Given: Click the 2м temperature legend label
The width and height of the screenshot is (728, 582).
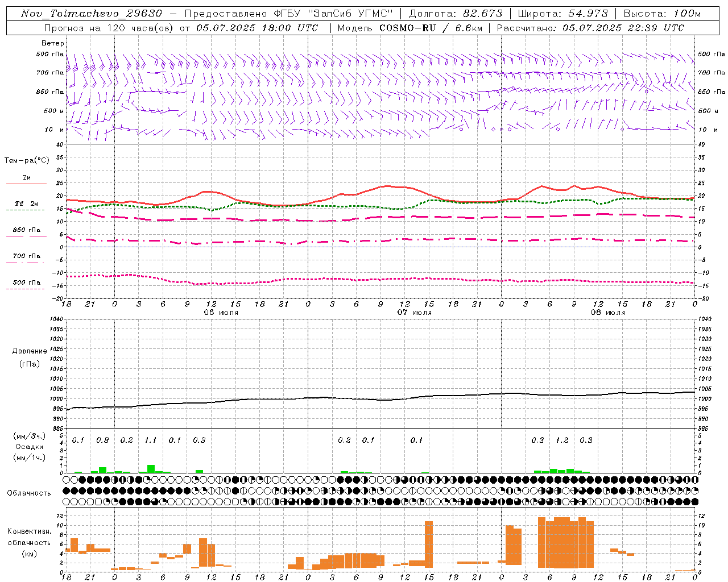Looking at the screenshot, I should point(27,177).
